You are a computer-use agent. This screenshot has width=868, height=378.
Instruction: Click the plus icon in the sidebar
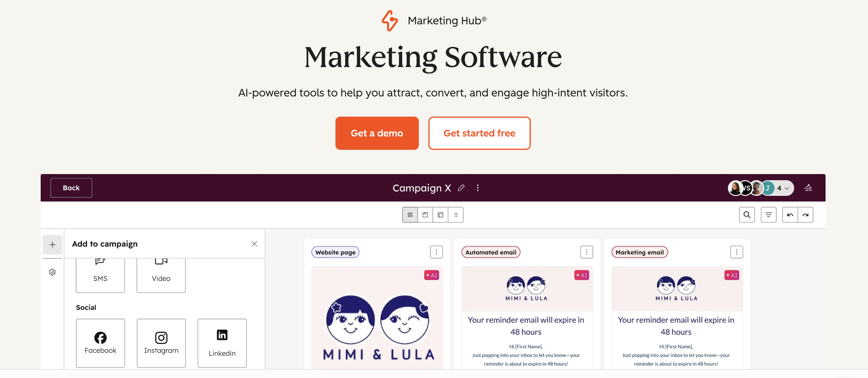tap(52, 244)
